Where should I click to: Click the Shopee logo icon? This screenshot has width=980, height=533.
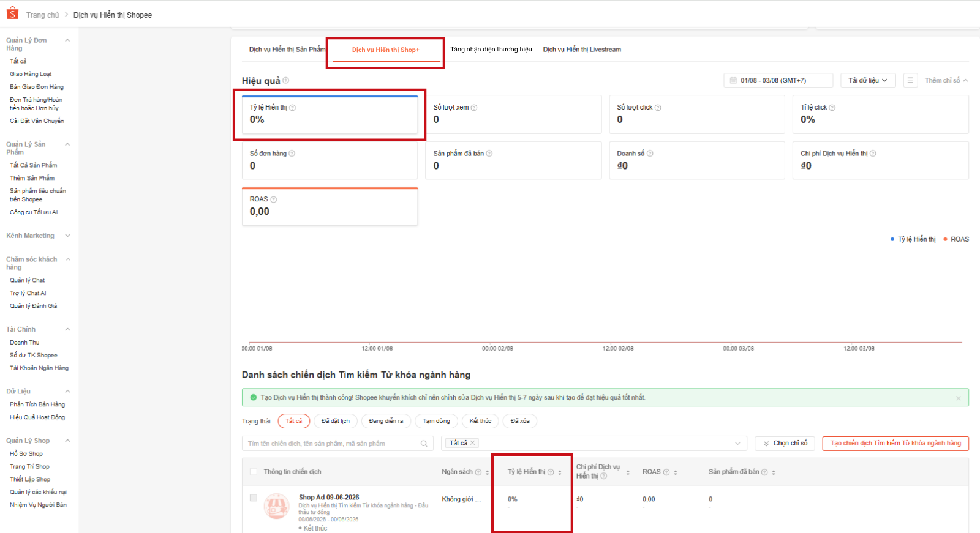12,13
